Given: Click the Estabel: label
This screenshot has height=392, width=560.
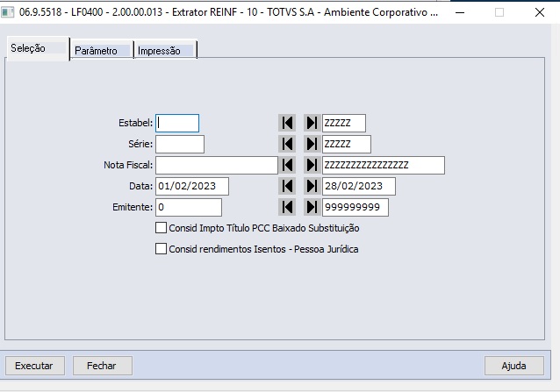Looking at the screenshot, I should point(136,123).
